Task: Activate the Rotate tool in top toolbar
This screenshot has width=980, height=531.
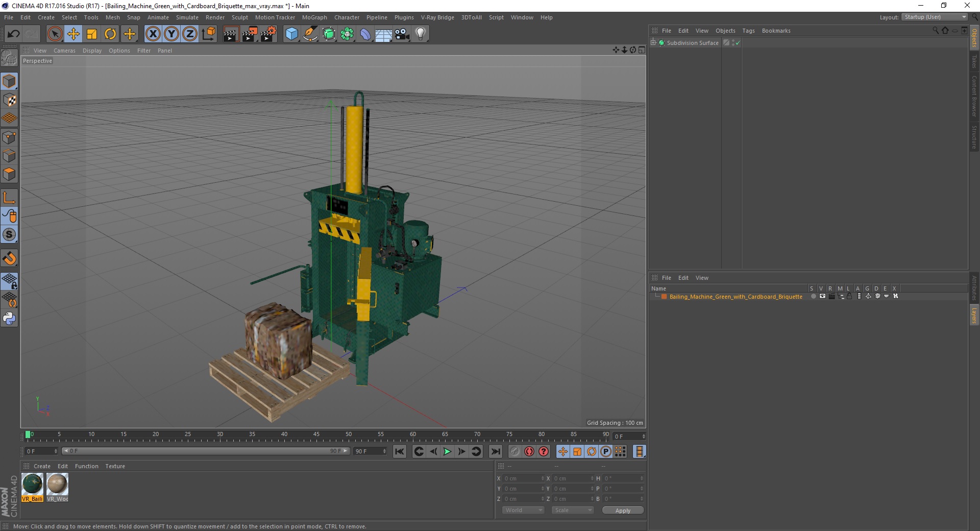Action: (x=110, y=34)
